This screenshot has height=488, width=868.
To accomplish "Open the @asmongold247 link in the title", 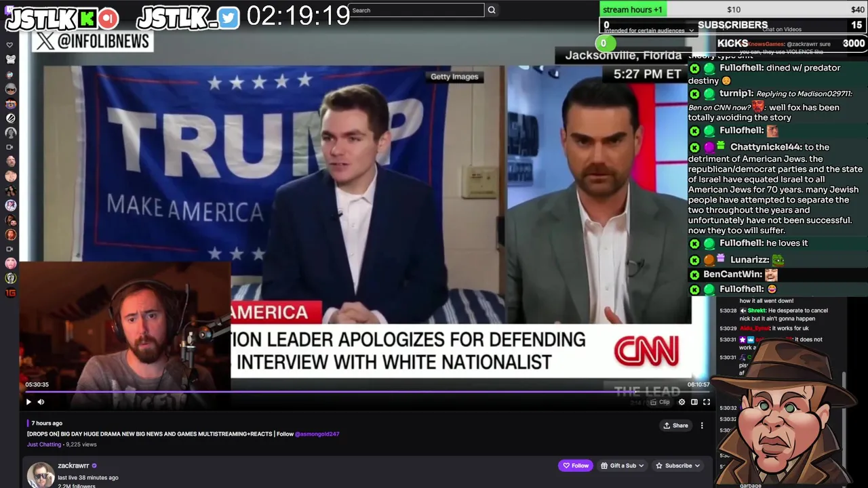I will click(x=317, y=434).
